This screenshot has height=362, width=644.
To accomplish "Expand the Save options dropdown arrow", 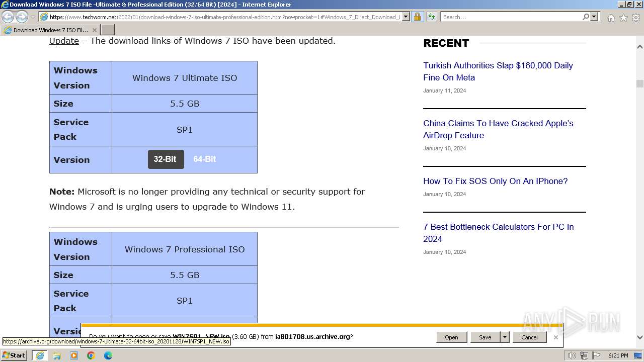I will click(505, 337).
